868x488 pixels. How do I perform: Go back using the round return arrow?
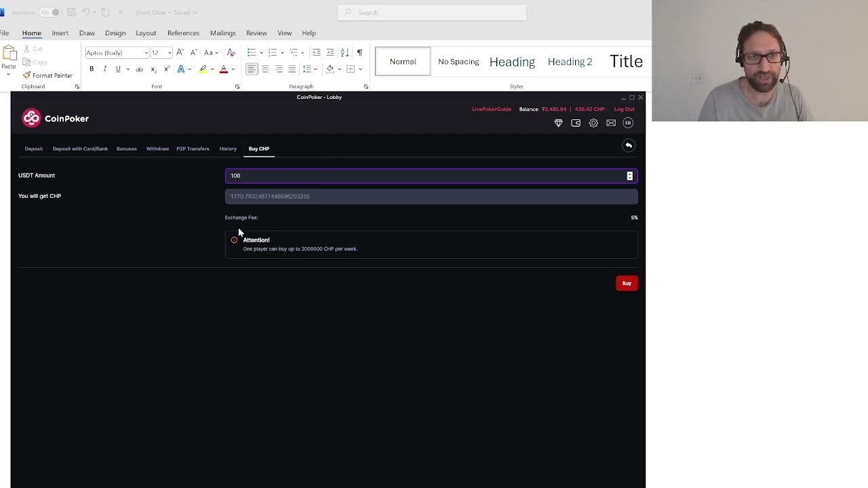pyautogui.click(x=629, y=146)
